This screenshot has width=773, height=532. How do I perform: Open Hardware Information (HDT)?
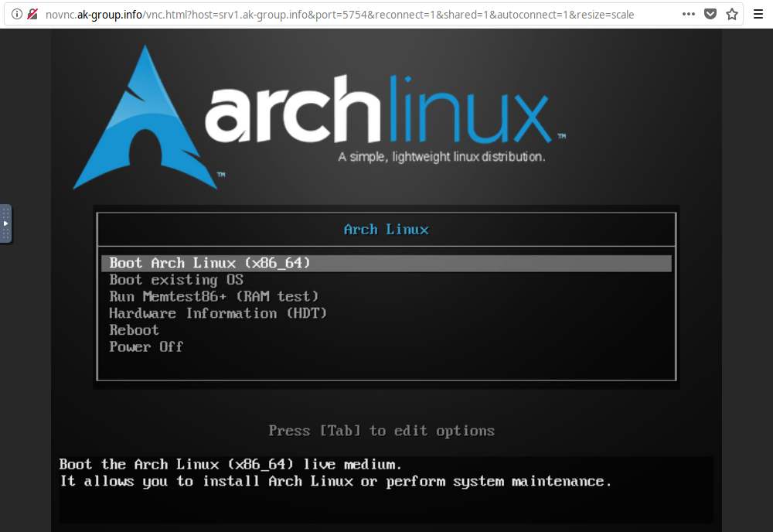click(218, 313)
